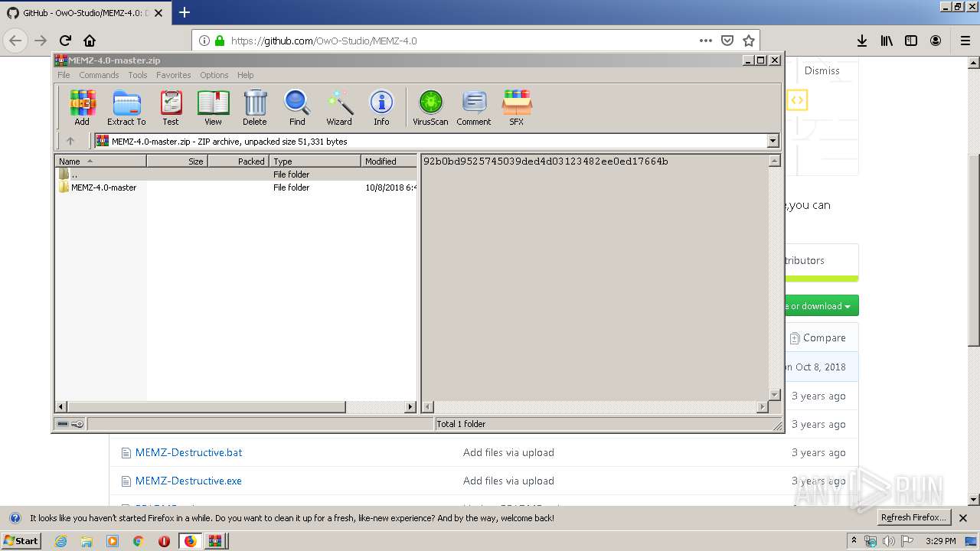Go to Firefox home page
This screenshot has height=551, width=980.
(90, 41)
